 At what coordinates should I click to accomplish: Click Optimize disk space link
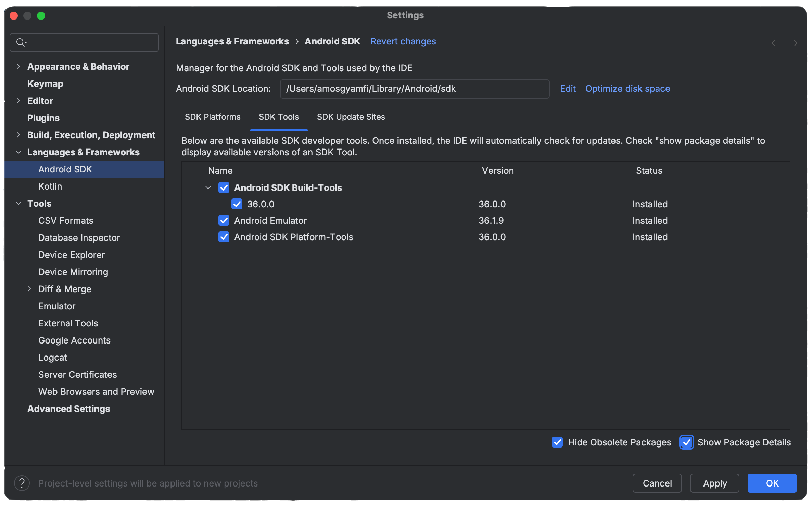tap(627, 89)
